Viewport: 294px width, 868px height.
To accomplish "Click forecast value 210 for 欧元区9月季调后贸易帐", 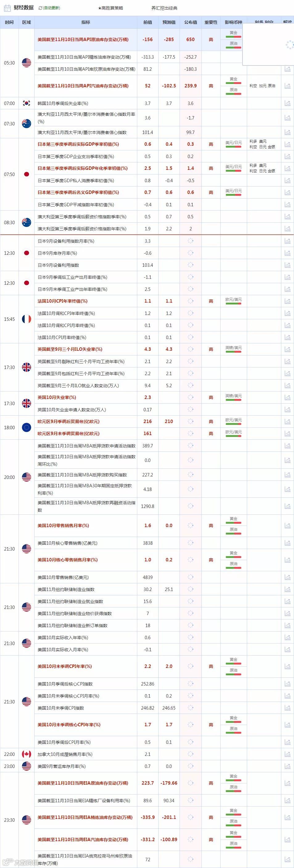I will [x=169, y=421].
